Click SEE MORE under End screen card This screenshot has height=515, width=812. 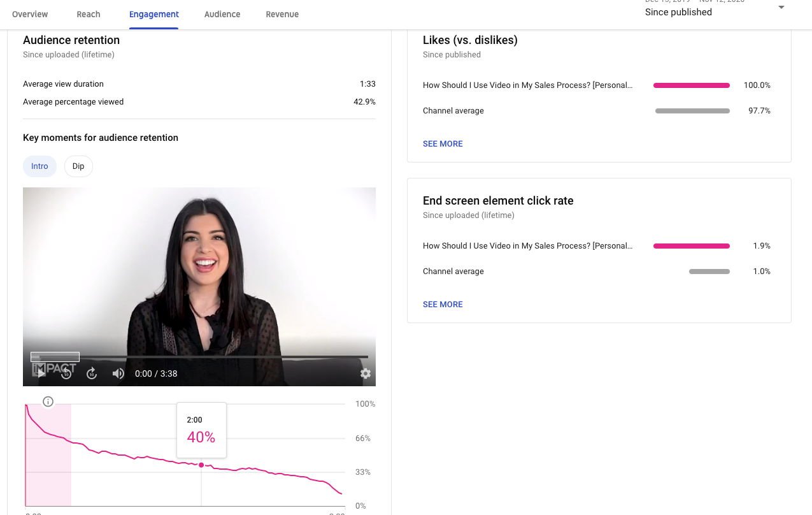pyautogui.click(x=443, y=305)
